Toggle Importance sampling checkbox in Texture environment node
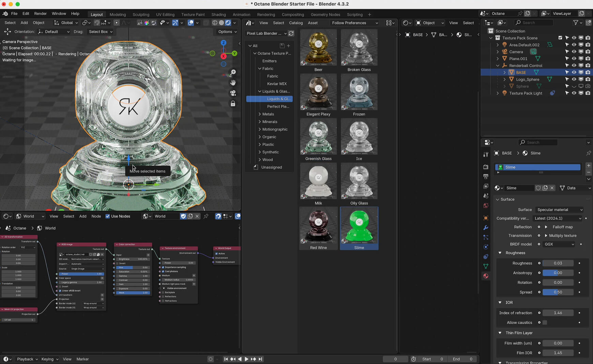 coord(163,267)
